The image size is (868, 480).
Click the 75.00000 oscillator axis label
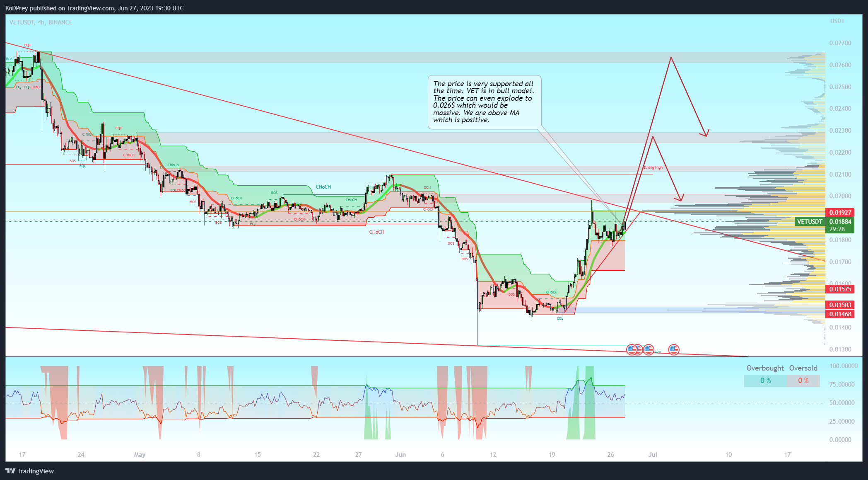point(842,385)
